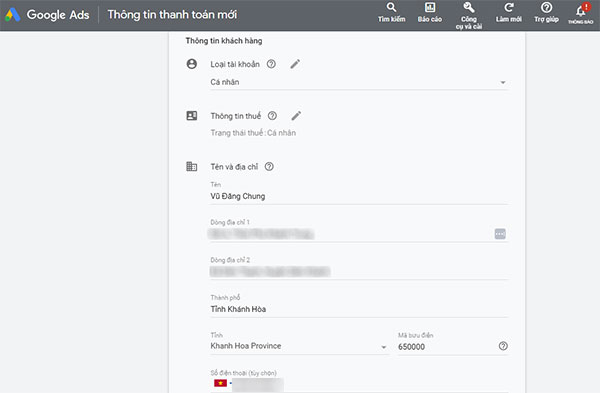Open the Khanh Hoa Province dropdown
Viewport: 600px width, 393px height.
click(300, 346)
